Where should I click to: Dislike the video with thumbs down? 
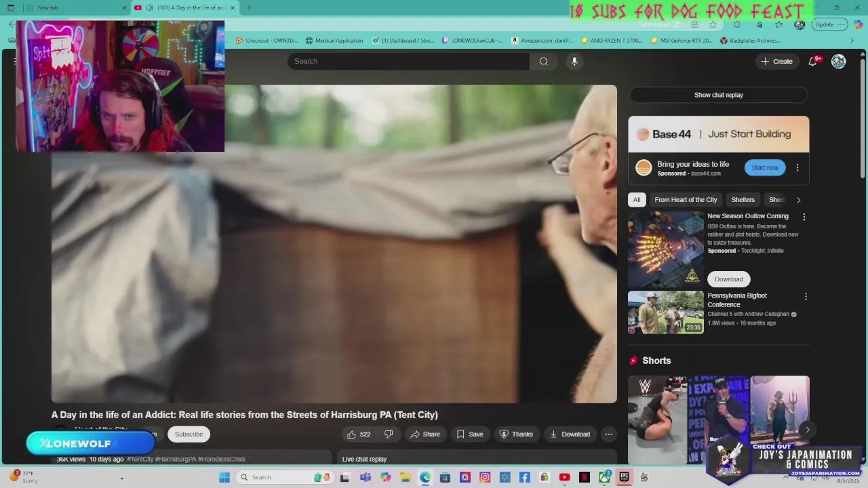tap(389, 434)
